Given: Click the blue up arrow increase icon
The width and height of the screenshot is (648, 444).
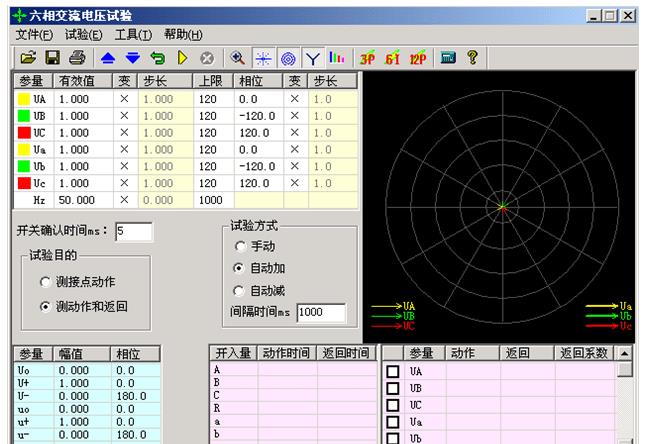Looking at the screenshot, I should coord(109,58).
